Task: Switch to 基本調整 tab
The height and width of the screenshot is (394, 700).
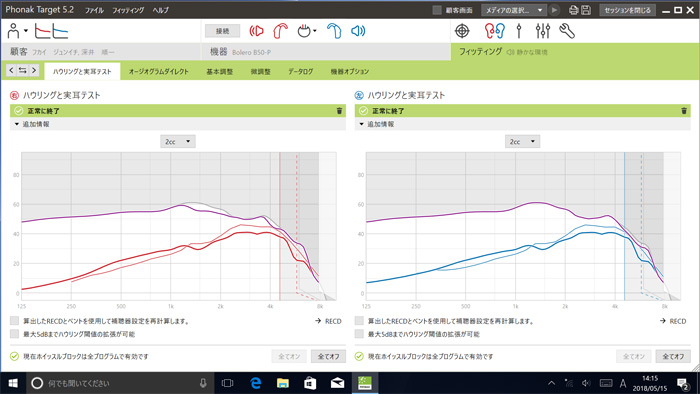Action: coord(220,71)
